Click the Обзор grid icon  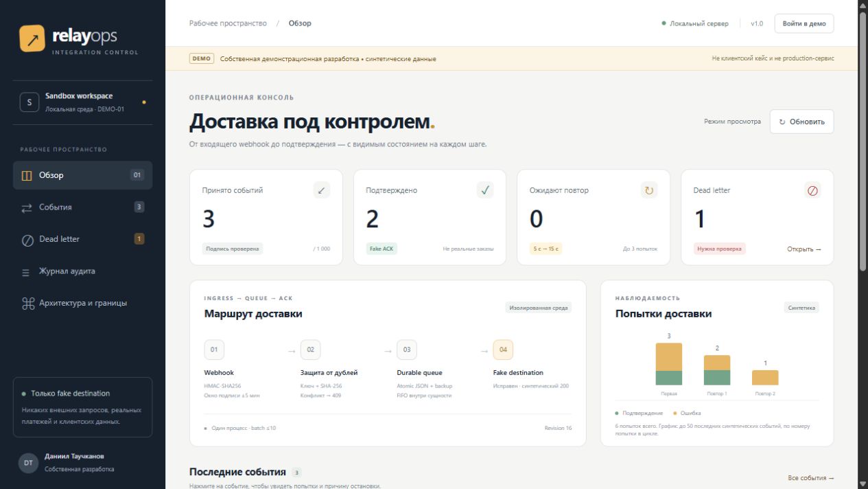click(27, 176)
